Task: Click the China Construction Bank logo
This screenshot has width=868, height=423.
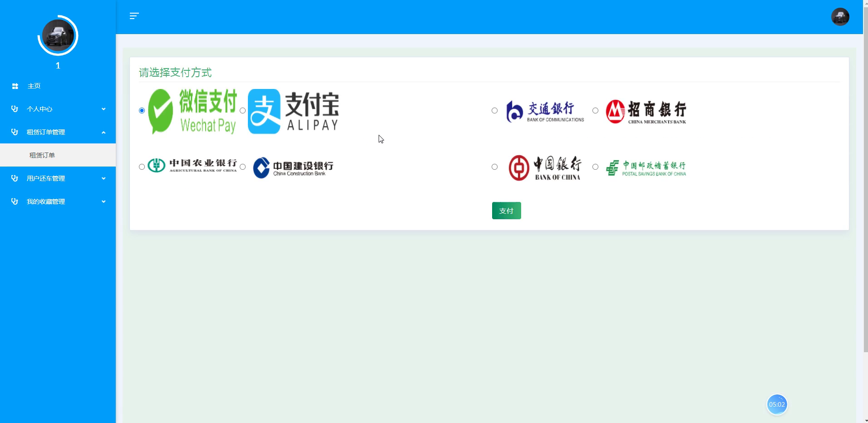Action: (293, 167)
